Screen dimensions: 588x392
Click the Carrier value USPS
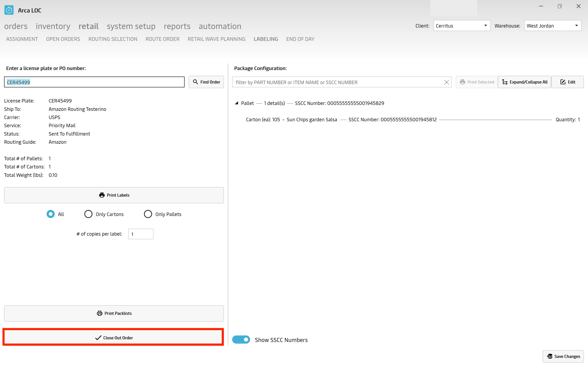54,117
